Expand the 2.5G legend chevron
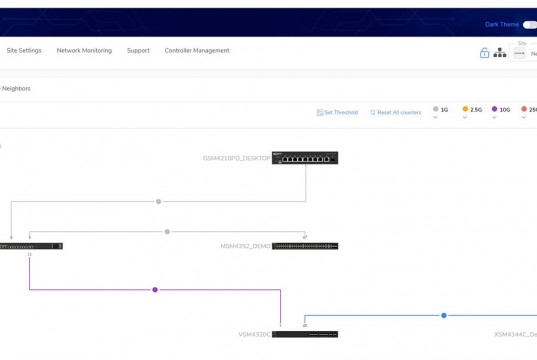 (x=465, y=117)
